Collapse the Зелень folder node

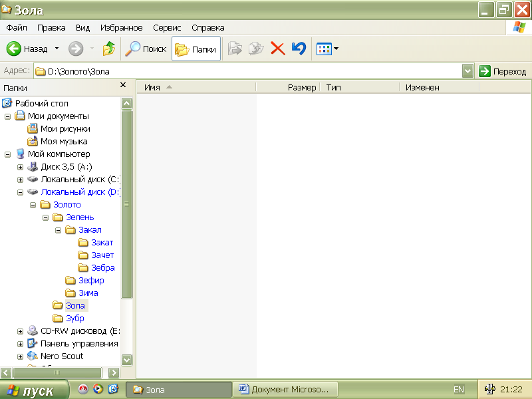[45, 217]
